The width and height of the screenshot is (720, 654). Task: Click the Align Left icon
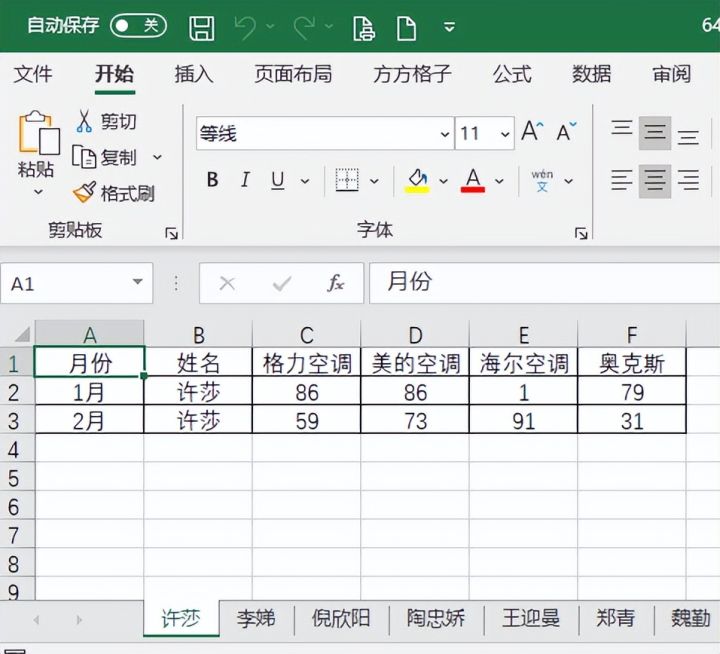click(622, 180)
